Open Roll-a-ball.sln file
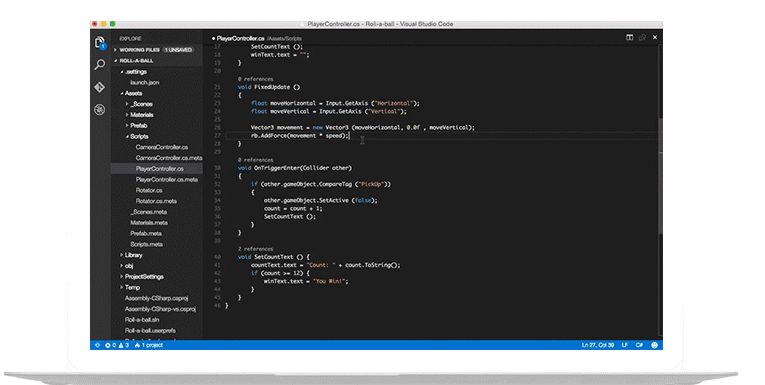The image size is (765, 385). click(x=142, y=319)
